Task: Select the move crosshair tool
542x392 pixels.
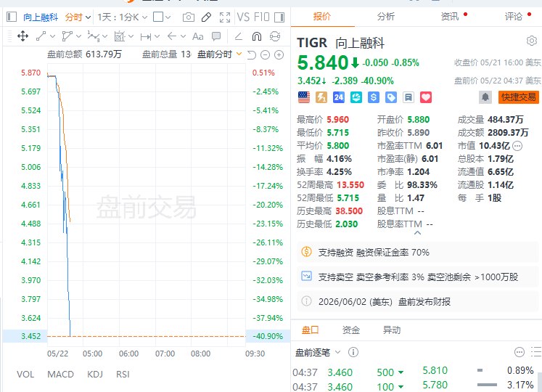Action: click(22, 36)
